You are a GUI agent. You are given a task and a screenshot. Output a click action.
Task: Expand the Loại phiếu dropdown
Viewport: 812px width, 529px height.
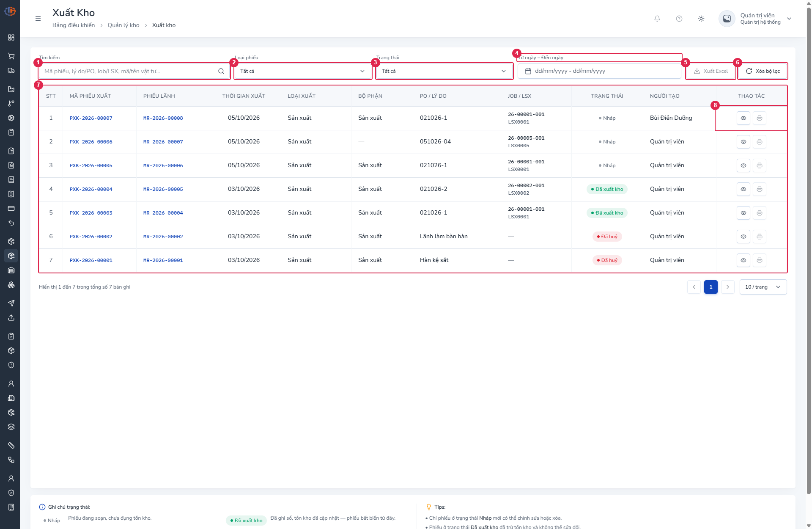303,71
